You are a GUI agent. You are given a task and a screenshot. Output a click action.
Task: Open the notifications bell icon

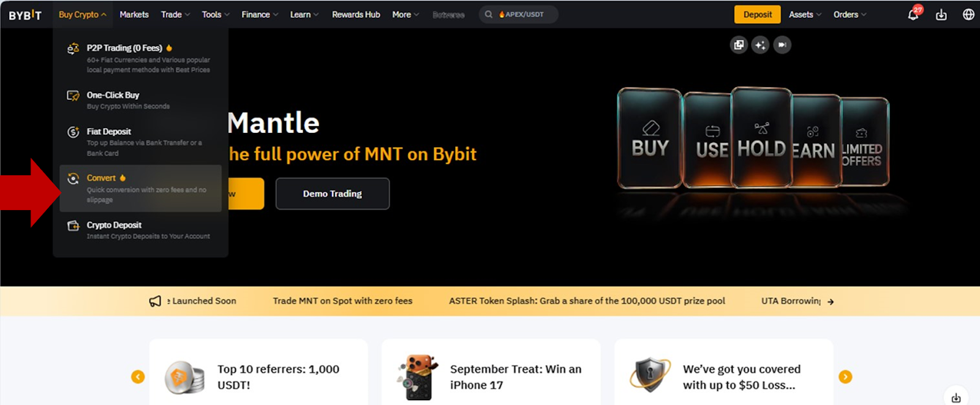click(x=913, y=14)
